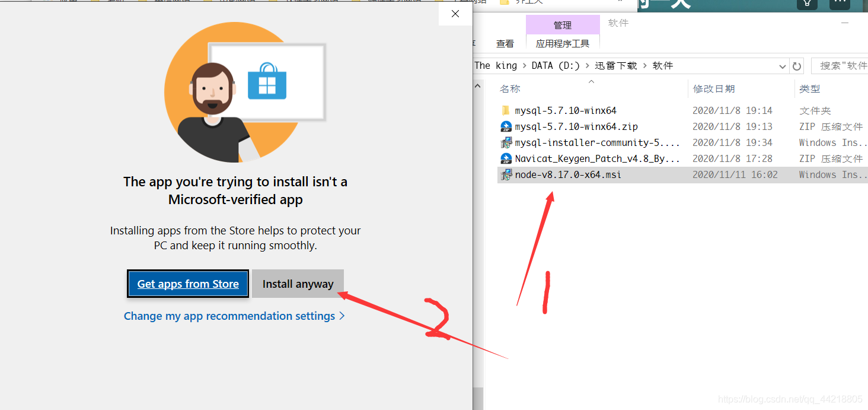Go to 迅雷下载 in the address breadcrumb
The image size is (868, 410).
[616, 65]
